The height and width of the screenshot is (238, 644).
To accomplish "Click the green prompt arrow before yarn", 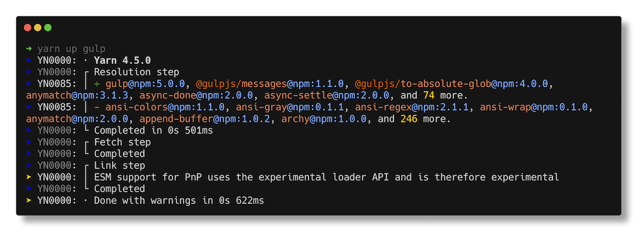I will 29,49.
